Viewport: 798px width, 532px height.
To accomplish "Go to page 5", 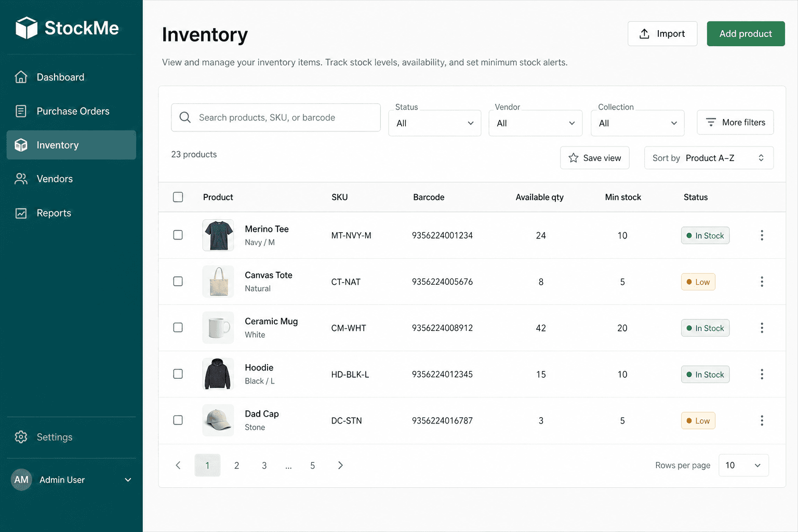I will coord(312,465).
